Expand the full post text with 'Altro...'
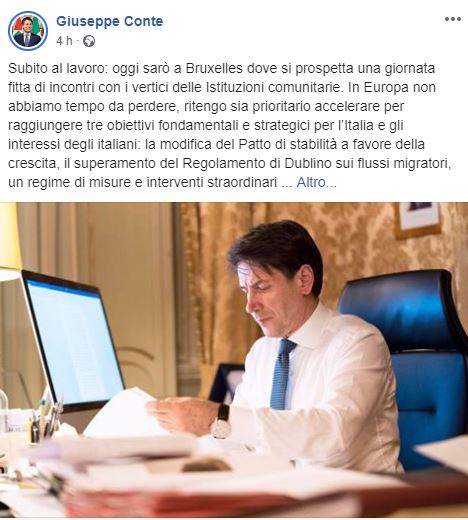Image resolution: width=468 pixels, height=520 pixels. (316, 182)
